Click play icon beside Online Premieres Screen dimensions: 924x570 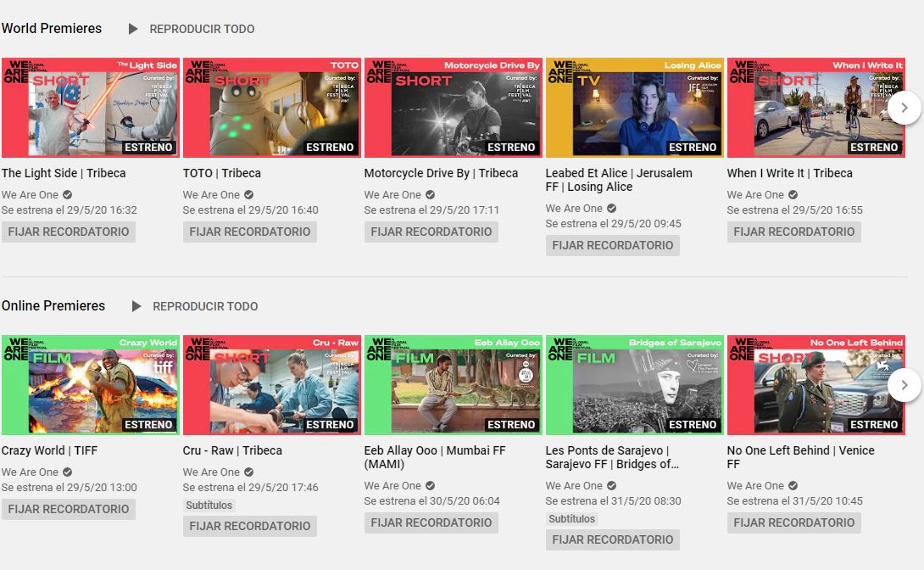pos(136,306)
